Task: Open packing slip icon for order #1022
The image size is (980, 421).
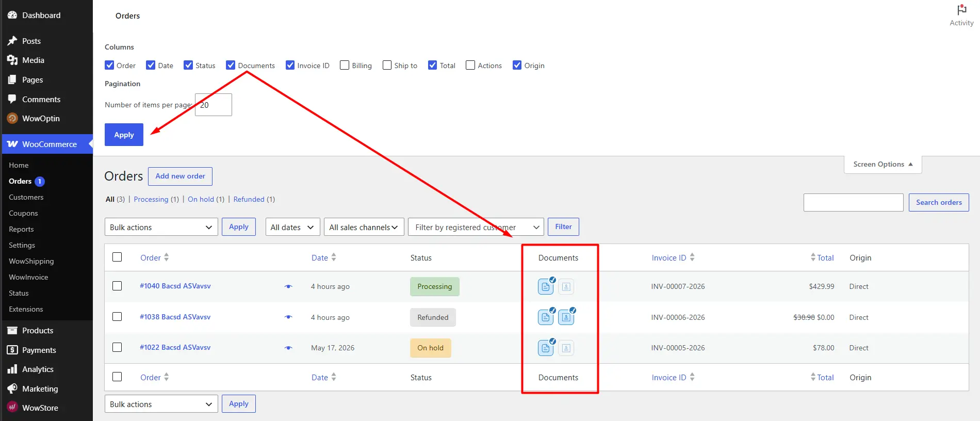Action: point(566,348)
